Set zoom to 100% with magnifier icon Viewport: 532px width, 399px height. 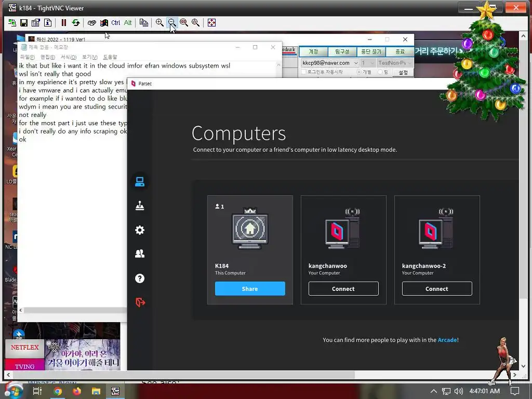click(184, 23)
